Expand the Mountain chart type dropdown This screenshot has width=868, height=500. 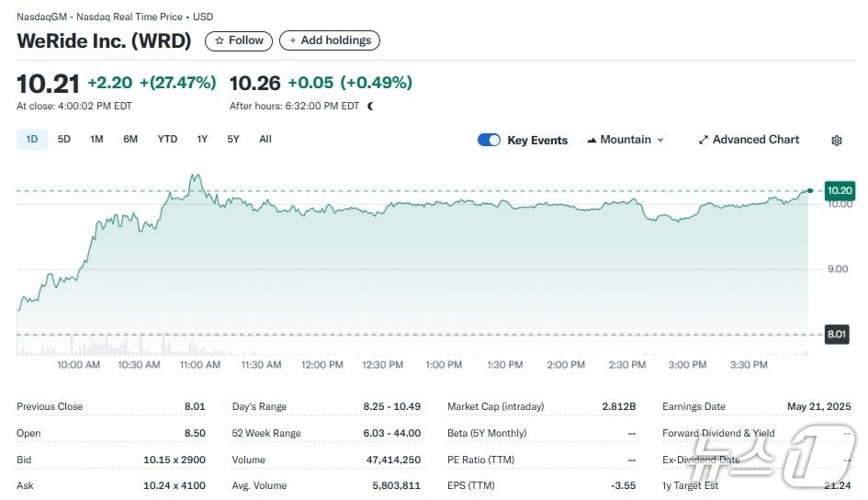[x=659, y=140]
